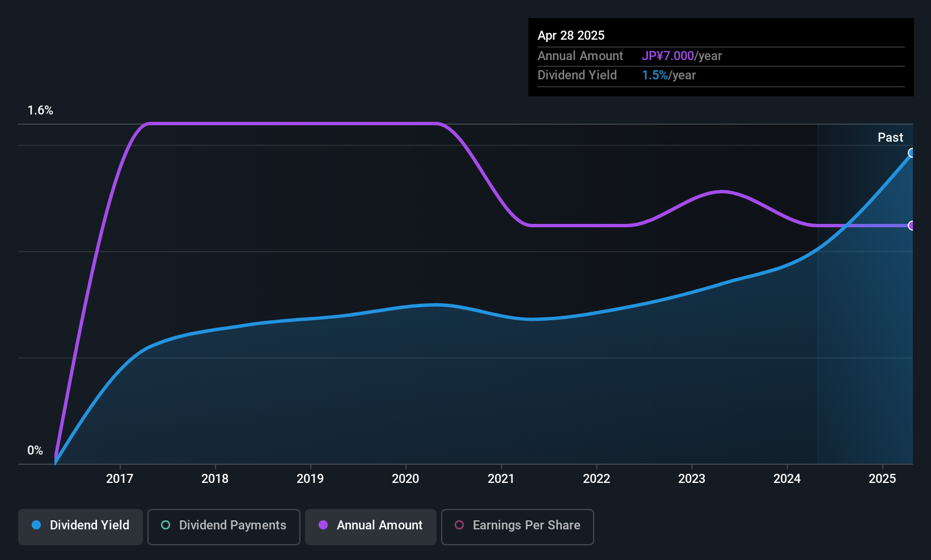This screenshot has height=560, width=931.
Task: Click the 2017 year label on x-axis
Action: (x=120, y=478)
